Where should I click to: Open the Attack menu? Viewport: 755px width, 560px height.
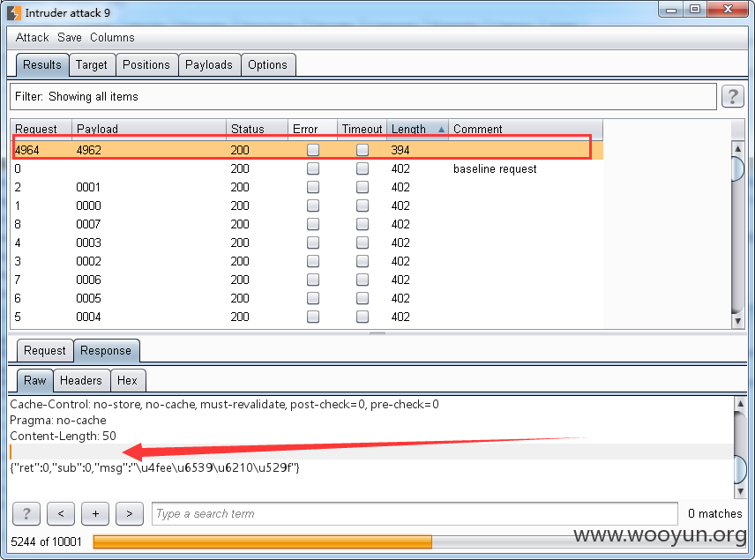pos(33,38)
